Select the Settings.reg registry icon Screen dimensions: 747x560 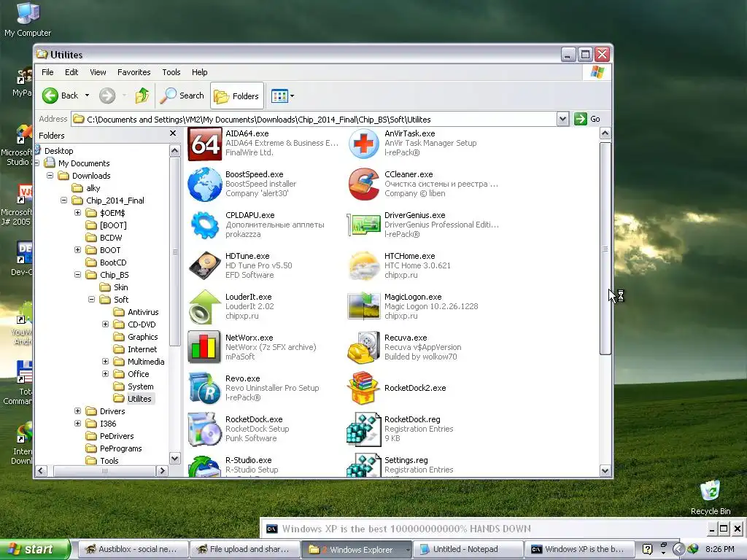(x=363, y=465)
